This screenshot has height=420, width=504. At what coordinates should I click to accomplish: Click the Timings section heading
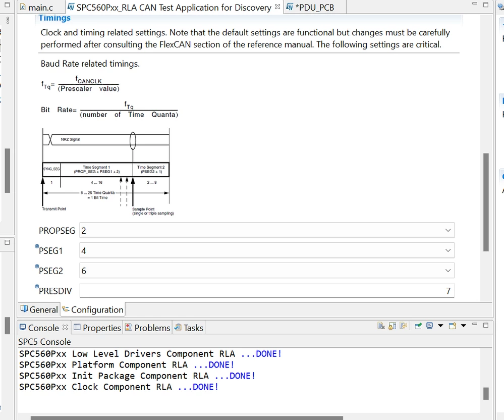click(54, 18)
